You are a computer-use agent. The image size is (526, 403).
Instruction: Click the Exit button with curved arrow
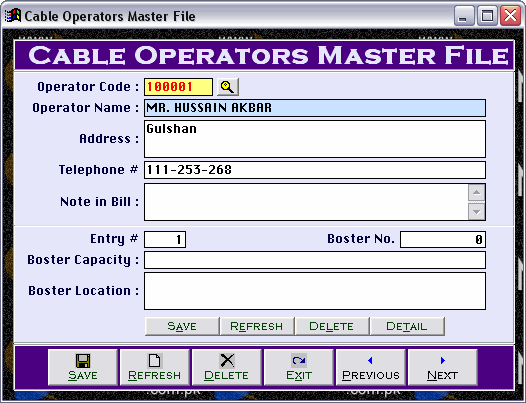(299, 367)
